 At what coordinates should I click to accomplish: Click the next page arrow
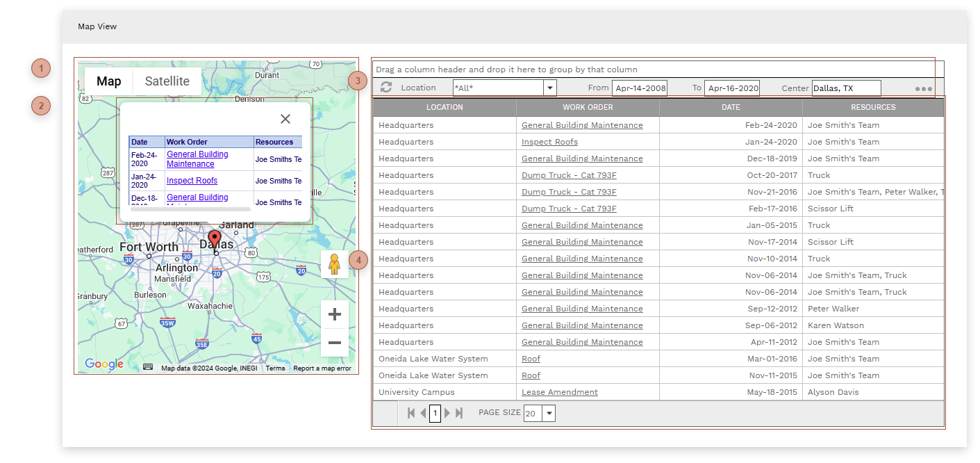click(447, 412)
